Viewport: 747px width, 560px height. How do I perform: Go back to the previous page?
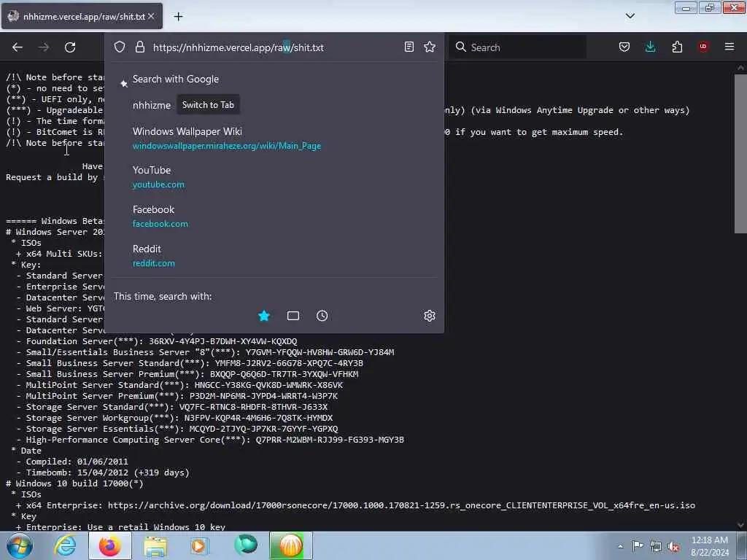pos(18,47)
